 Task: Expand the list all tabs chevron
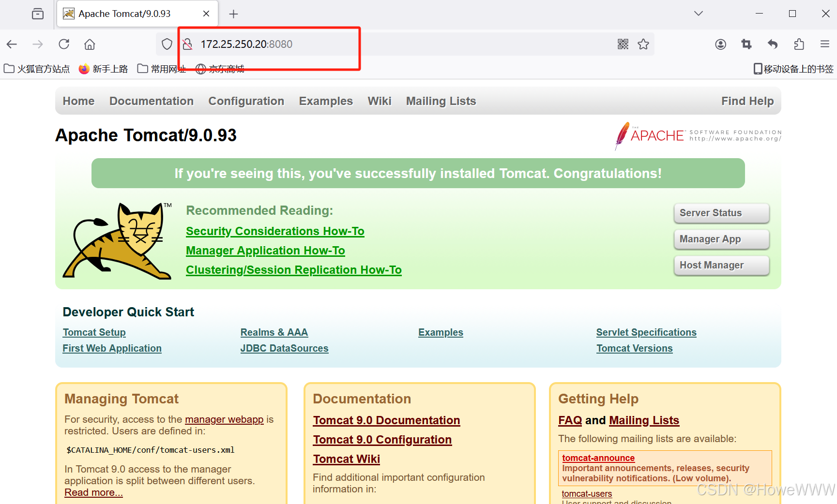coord(698,14)
